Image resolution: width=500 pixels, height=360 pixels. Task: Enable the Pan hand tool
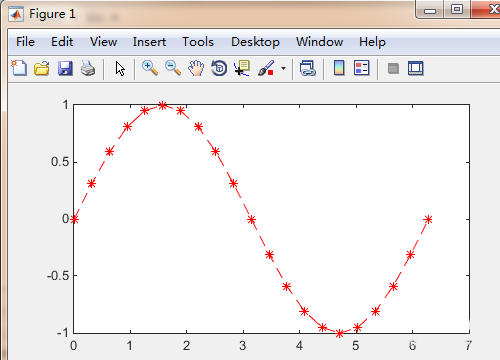[x=196, y=68]
